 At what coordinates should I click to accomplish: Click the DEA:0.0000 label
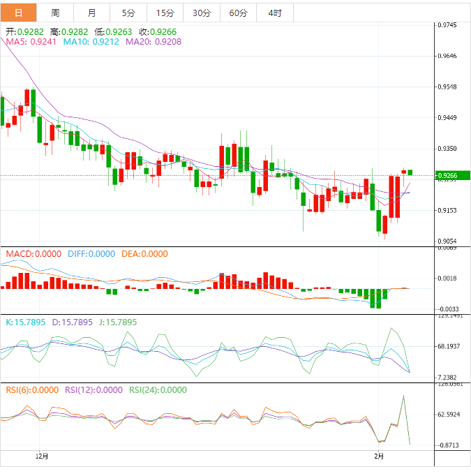[144, 254]
